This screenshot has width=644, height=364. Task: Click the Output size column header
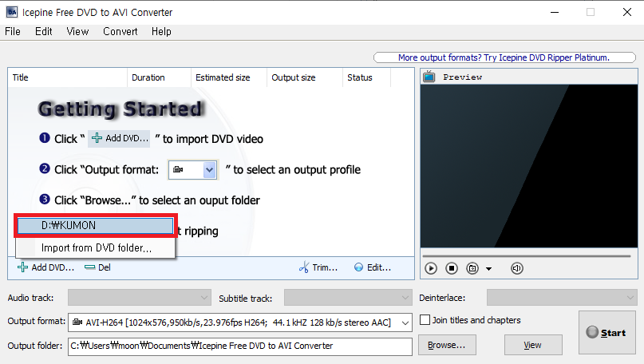point(305,77)
